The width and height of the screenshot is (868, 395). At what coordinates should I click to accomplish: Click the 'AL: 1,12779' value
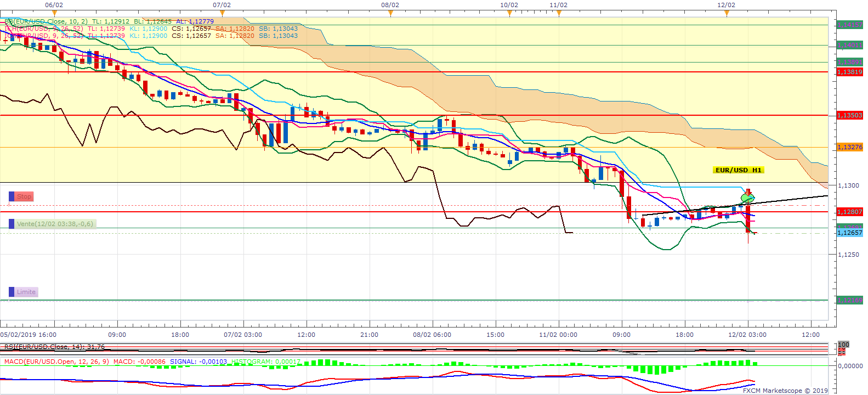coord(195,21)
